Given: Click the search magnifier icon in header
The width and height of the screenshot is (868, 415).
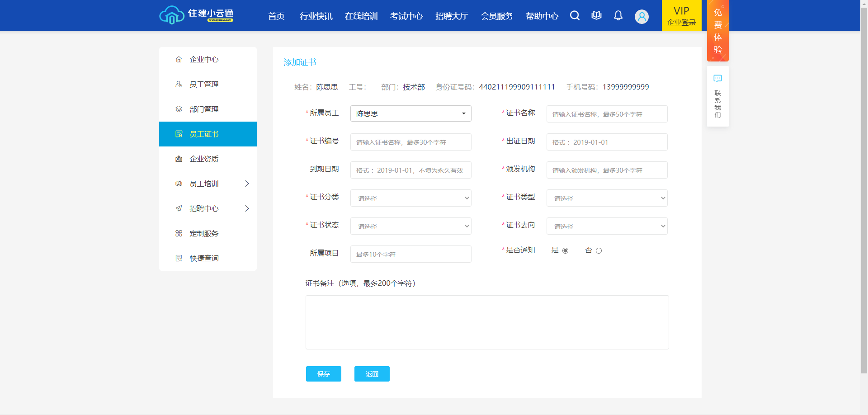Looking at the screenshot, I should click(x=575, y=16).
